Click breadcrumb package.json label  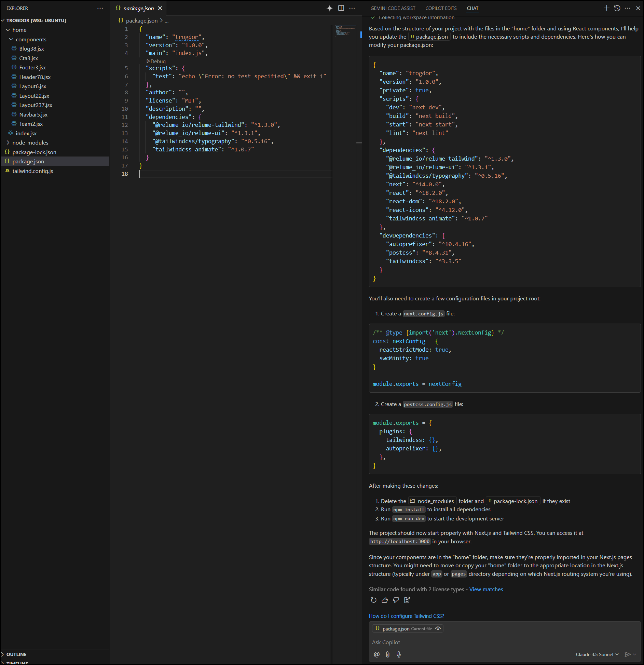coord(142,21)
